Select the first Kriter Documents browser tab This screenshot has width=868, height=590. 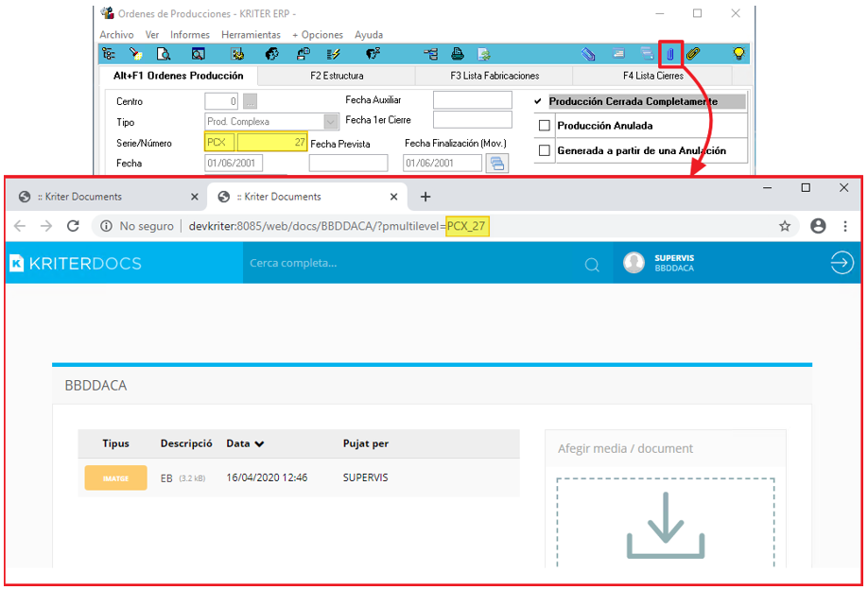point(105,197)
